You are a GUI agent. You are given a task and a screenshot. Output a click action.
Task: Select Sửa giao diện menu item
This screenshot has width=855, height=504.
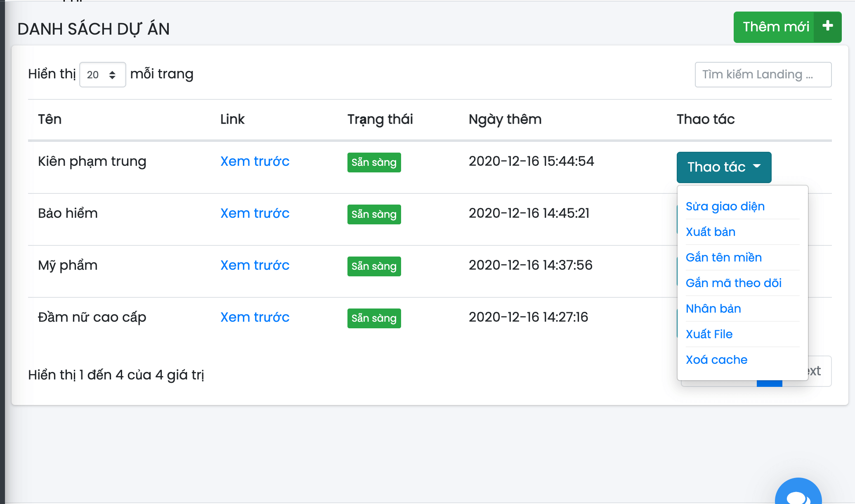(725, 206)
